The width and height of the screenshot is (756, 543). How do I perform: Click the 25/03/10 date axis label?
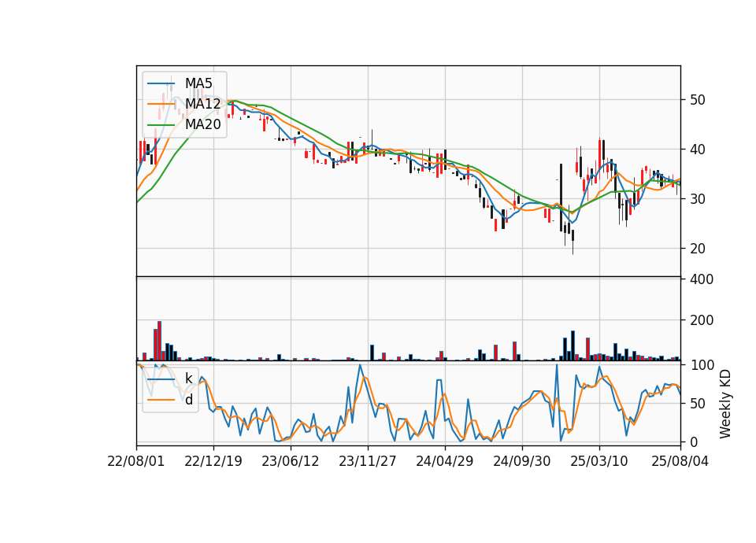point(598,461)
